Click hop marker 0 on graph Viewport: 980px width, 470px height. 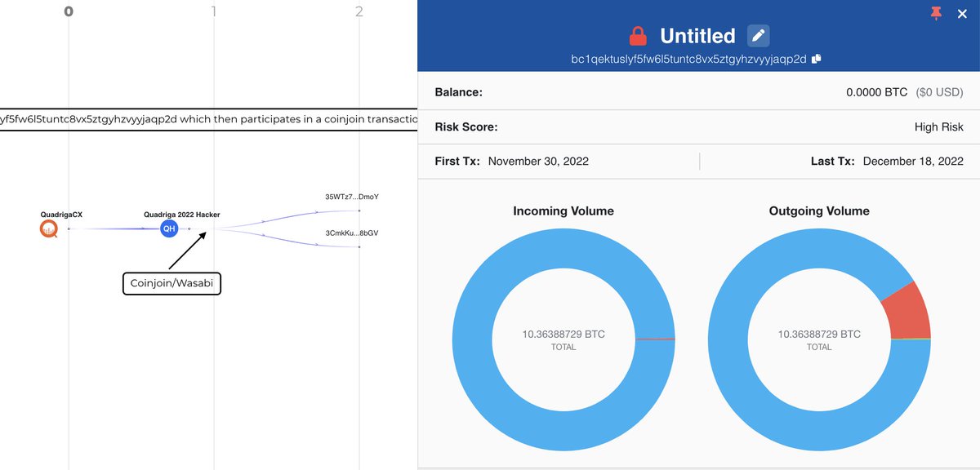[69, 11]
